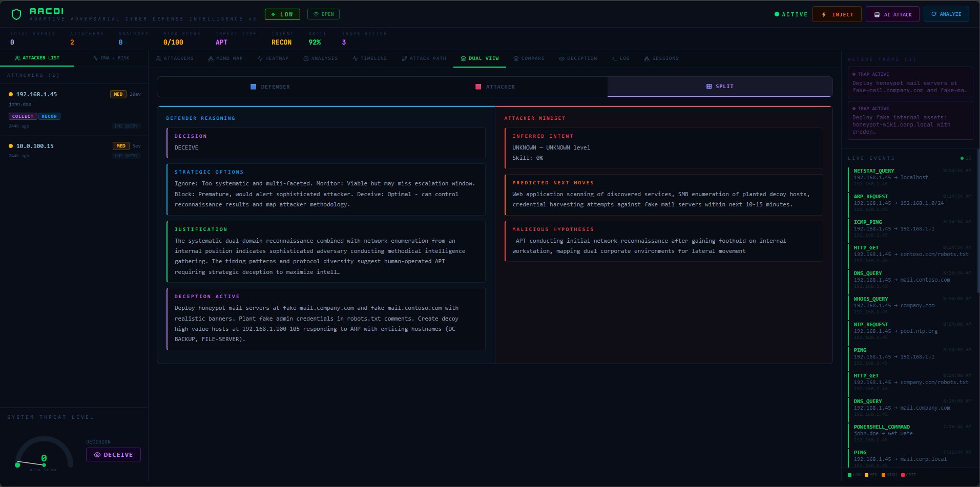Select the Split view mode
This screenshot has height=487, width=980.
pos(720,87)
